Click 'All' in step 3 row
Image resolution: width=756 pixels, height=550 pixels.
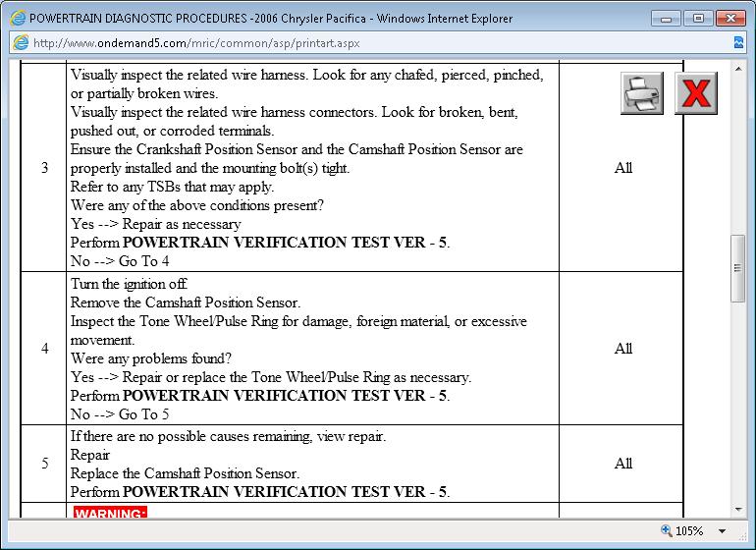622,167
